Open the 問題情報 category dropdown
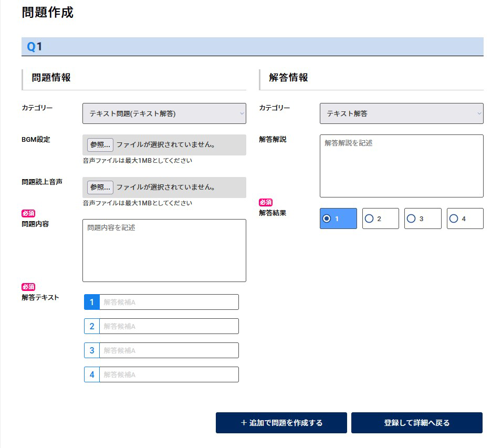Image resolution: width=502 pixels, height=448 pixels. [x=164, y=113]
